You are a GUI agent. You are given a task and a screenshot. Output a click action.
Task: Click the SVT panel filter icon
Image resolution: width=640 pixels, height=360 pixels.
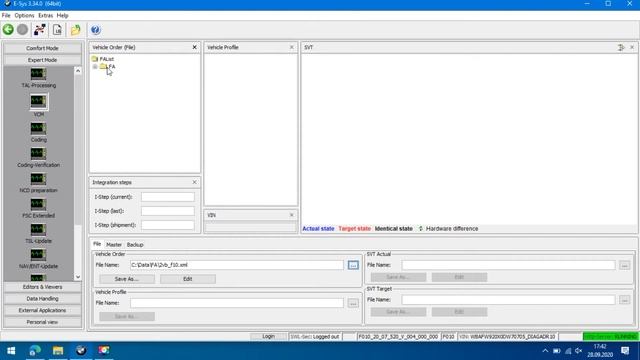point(621,47)
